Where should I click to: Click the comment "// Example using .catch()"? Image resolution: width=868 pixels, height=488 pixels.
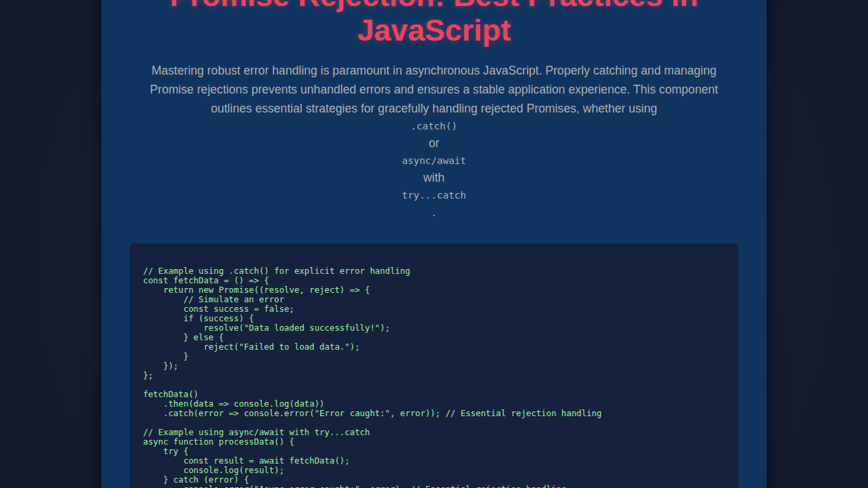point(277,270)
